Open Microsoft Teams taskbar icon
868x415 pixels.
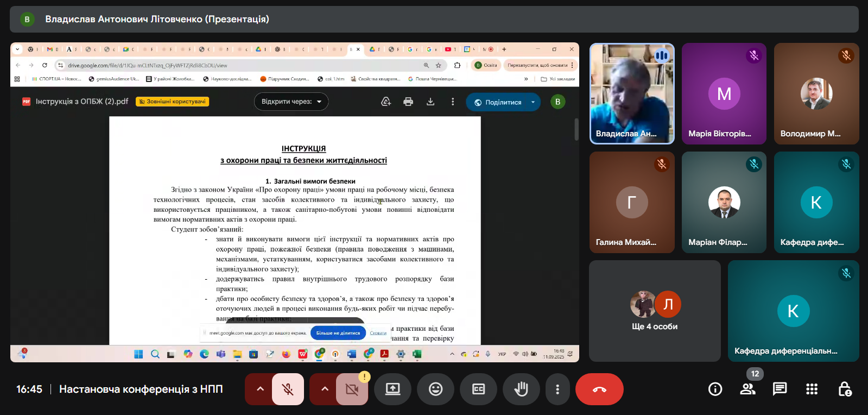[221, 354]
